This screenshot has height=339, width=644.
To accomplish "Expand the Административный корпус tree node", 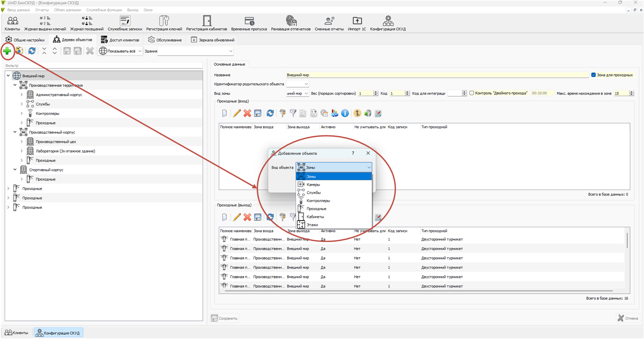I will click(22, 95).
